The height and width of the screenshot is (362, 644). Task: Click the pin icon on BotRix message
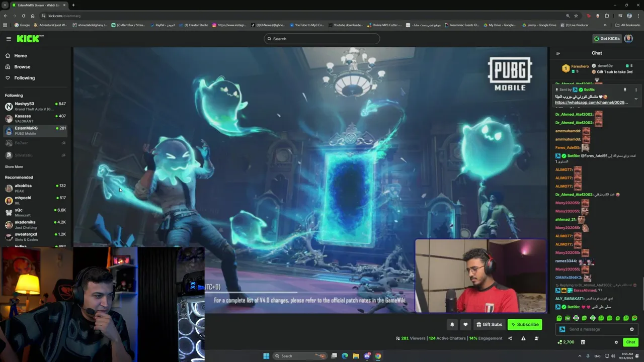tap(625, 89)
